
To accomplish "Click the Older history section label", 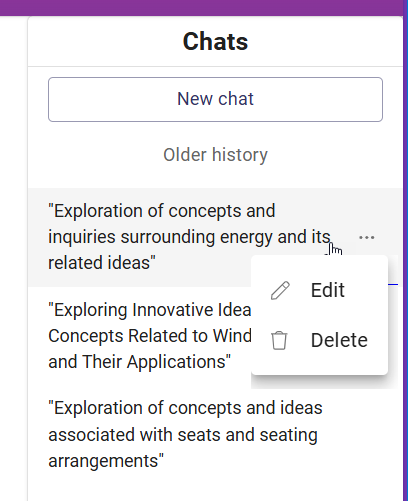I will pos(215,155).
